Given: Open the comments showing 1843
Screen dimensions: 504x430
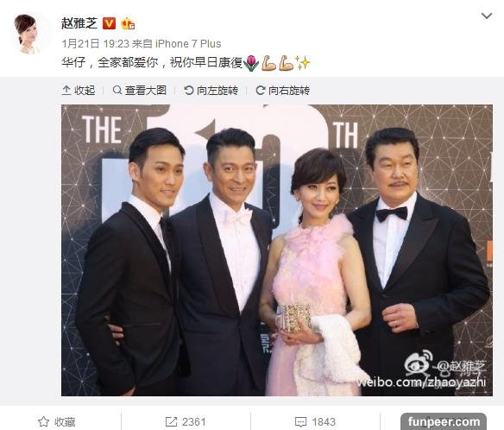Looking at the screenshot, I should [315, 421].
